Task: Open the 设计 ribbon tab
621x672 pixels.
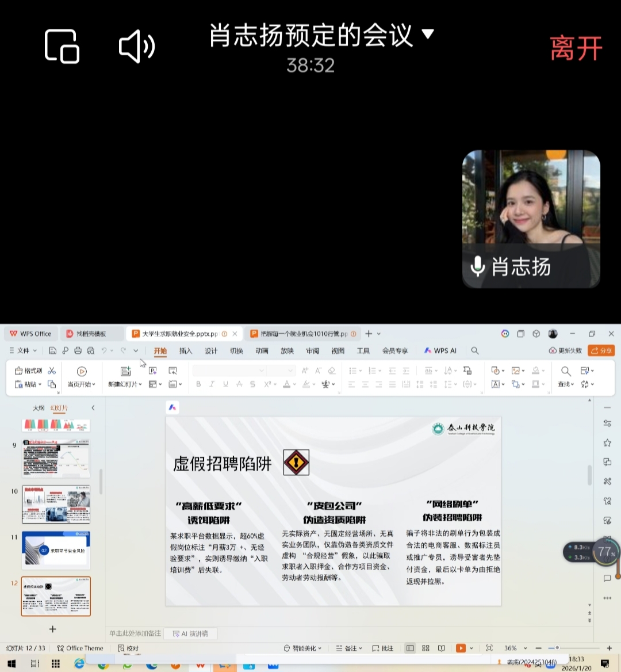Action: (211, 350)
